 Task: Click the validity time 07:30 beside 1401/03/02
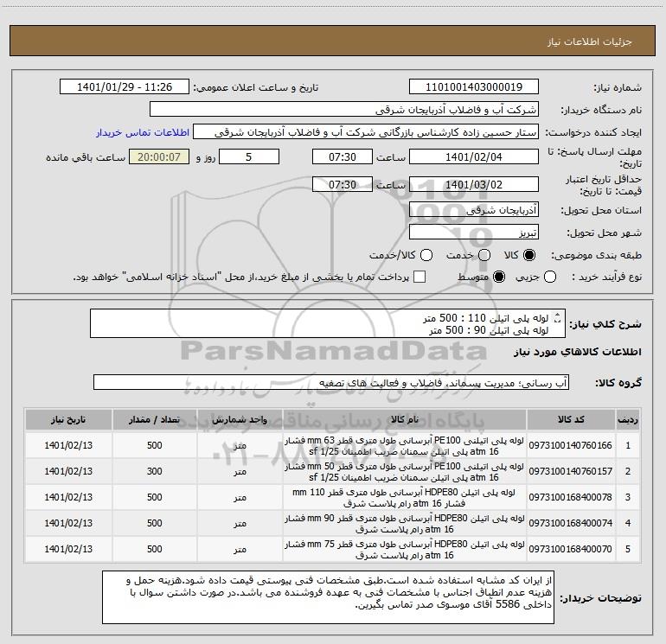coord(343,184)
